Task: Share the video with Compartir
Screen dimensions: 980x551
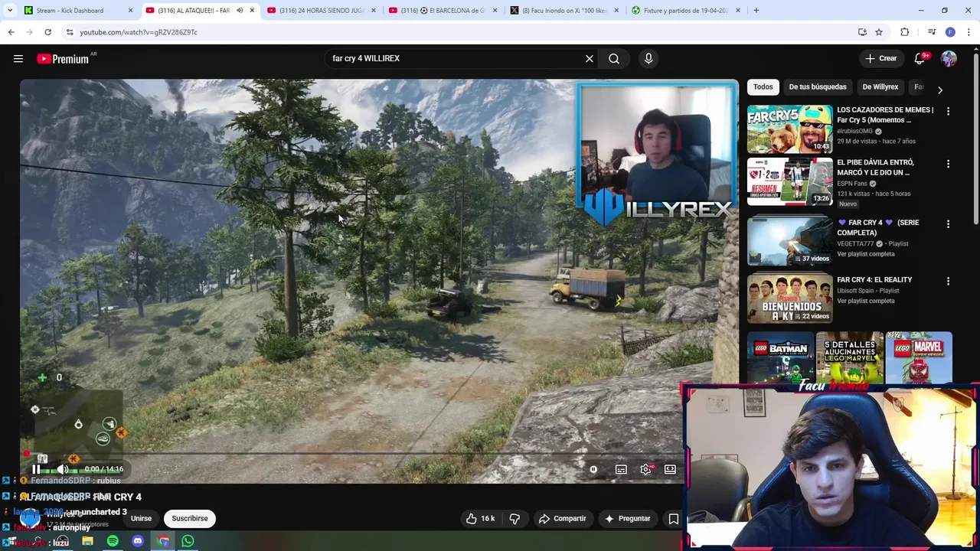Action: tap(562, 519)
